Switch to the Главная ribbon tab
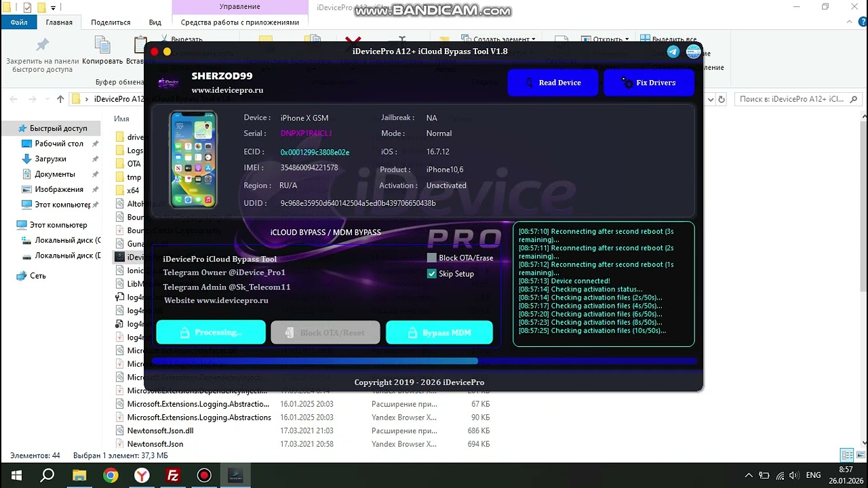868x488 pixels. tap(59, 22)
